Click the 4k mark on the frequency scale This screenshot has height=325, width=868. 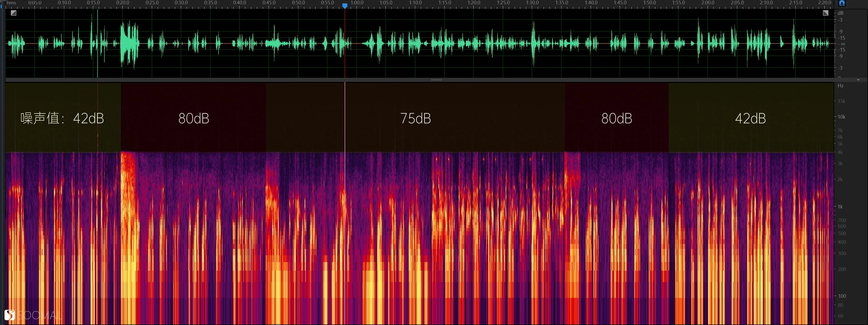point(840,152)
